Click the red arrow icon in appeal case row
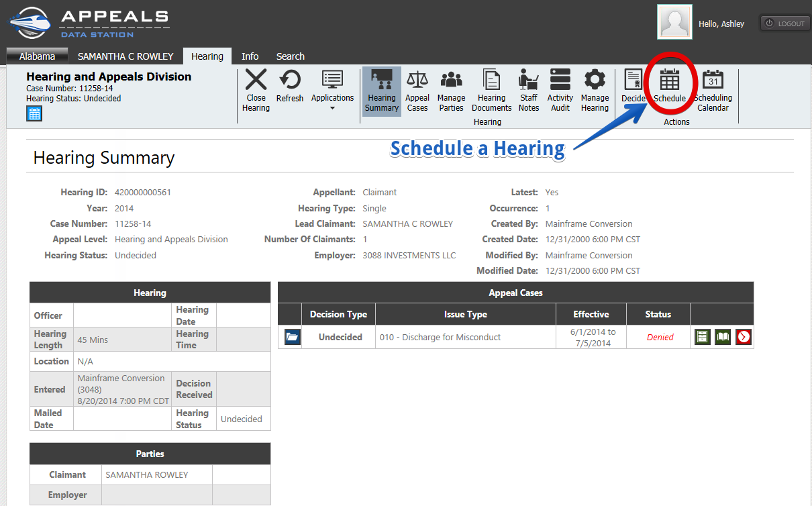 (x=744, y=337)
